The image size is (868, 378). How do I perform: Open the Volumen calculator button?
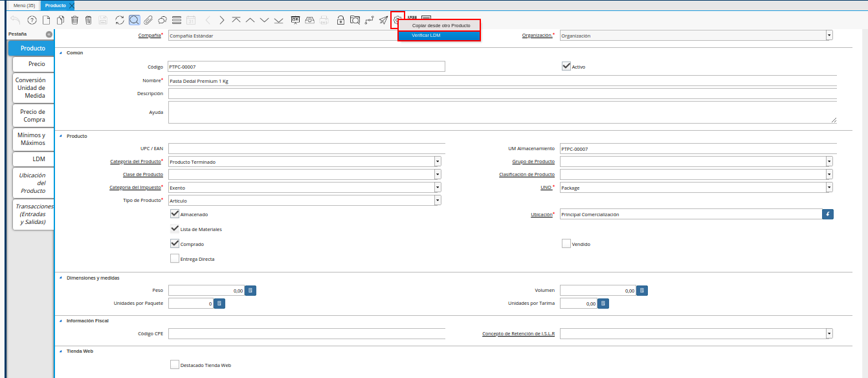click(x=642, y=291)
